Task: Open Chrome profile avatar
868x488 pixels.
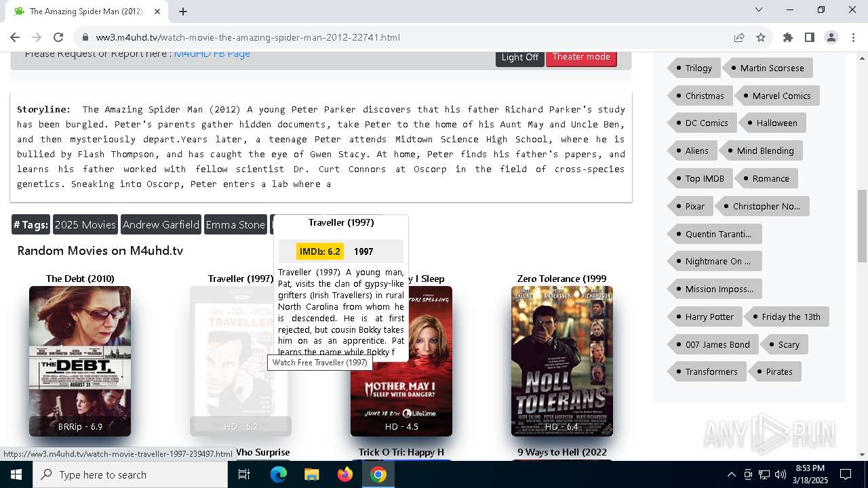Action: pyautogui.click(x=831, y=37)
